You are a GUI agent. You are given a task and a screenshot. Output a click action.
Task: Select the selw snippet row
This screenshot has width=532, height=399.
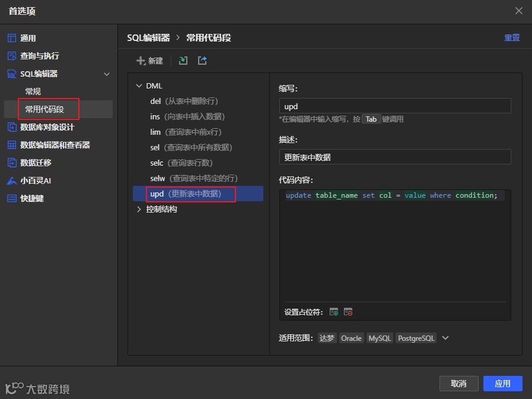[x=198, y=178]
